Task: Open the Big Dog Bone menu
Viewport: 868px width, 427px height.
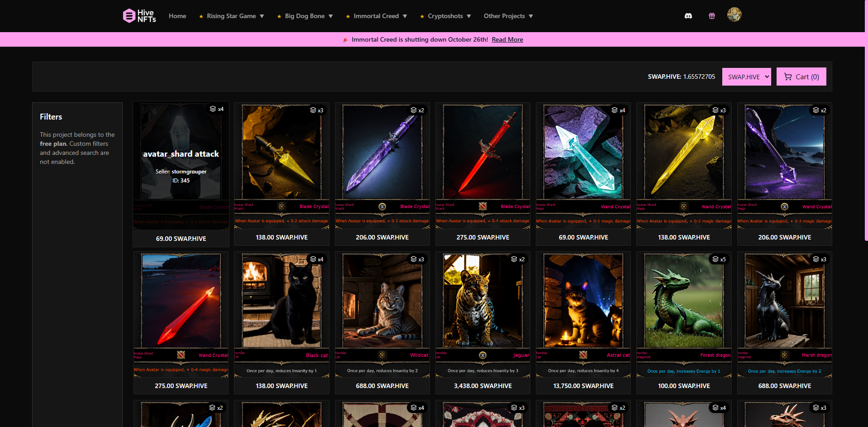Action: click(305, 16)
